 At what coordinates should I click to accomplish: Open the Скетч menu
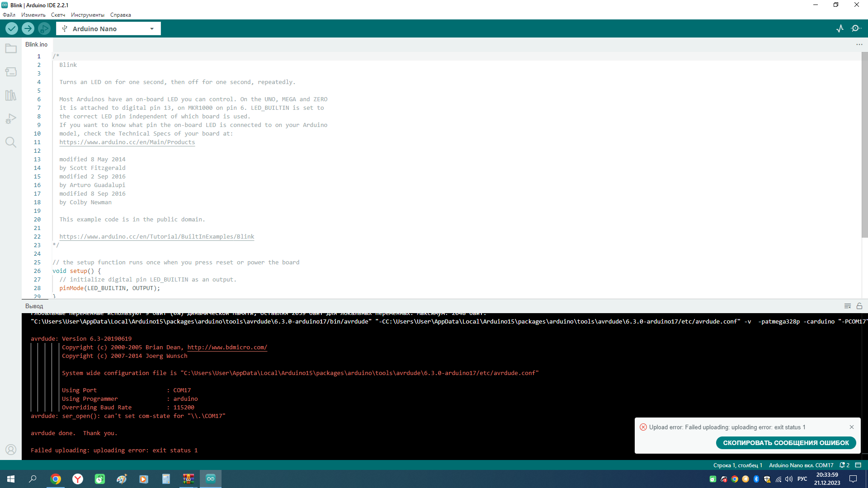pyautogui.click(x=58, y=15)
